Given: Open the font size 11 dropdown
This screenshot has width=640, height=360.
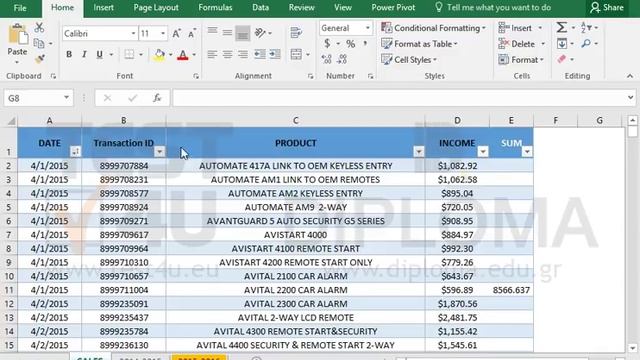Looking at the screenshot, I should (x=163, y=33).
